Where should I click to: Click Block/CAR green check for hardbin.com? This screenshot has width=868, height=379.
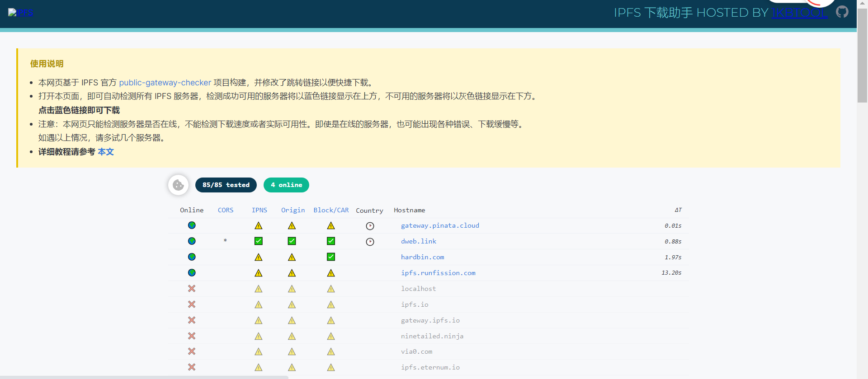point(331,257)
